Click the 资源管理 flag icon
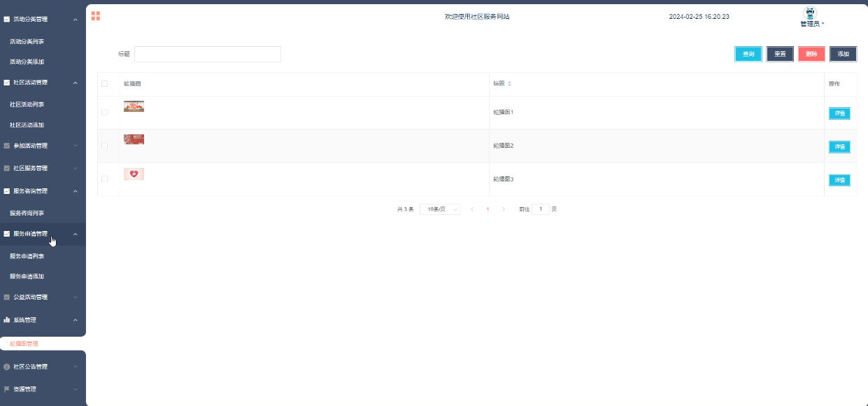 coord(7,389)
